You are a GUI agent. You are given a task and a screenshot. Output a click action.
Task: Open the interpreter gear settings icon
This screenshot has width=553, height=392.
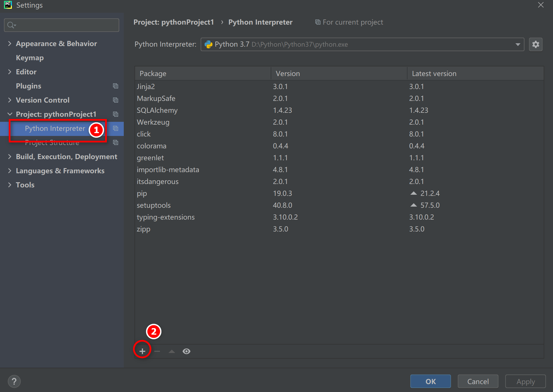click(x=535, y=44)
